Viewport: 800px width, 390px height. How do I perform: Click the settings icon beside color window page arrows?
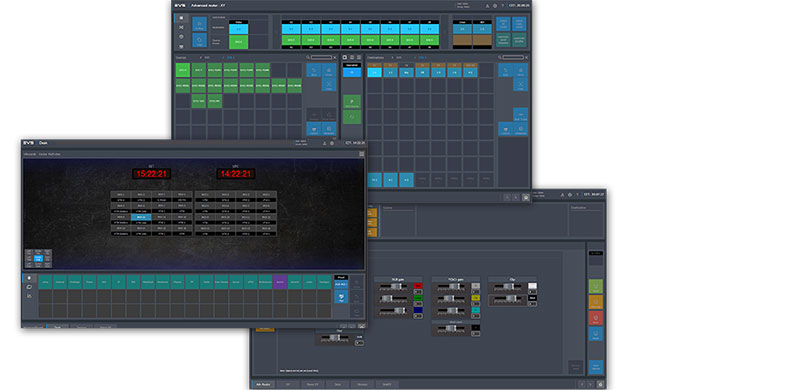click(x=600, y=384)
